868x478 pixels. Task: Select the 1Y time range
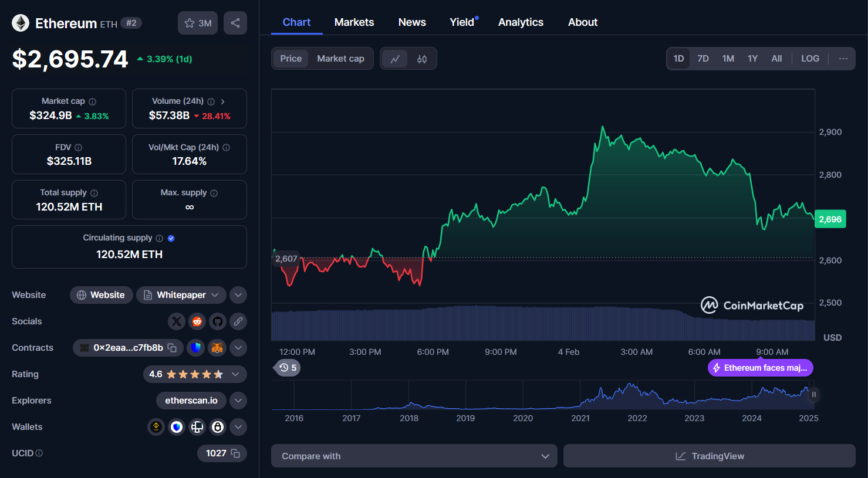point(752,58)
